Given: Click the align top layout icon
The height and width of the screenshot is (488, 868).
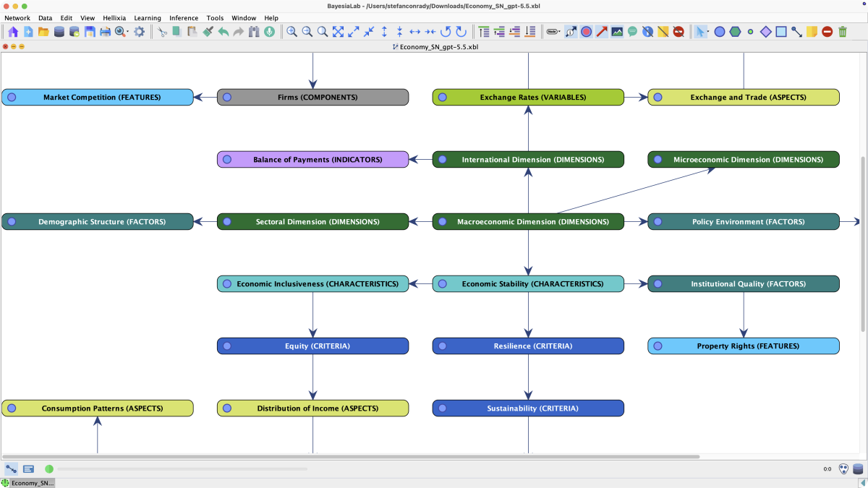Looking at the screenshot, I should pyautogui.click(x=484, y=32).
